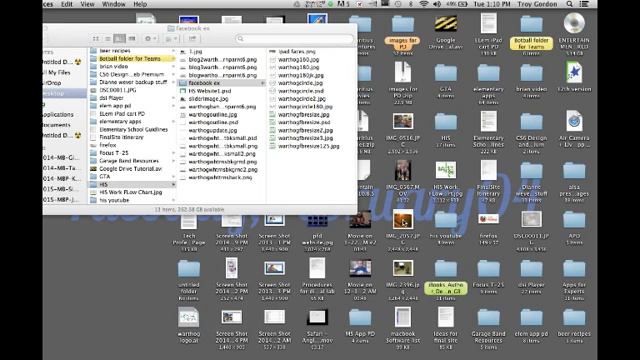Select Google Drive Tutorial.avi in Finder list
The width and height of the screenshot is (640, 360).
[x=132, y=169]
